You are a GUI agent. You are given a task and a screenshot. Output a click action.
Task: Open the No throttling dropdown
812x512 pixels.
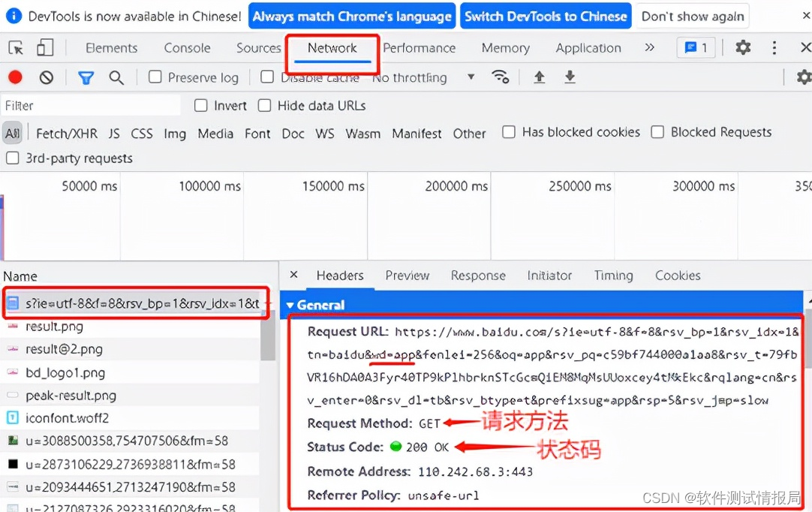(423, 78)
